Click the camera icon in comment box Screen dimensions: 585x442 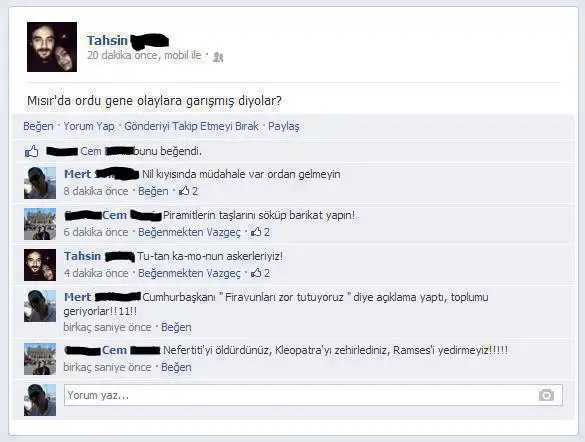pyautogui.click(x=546, y=395)
